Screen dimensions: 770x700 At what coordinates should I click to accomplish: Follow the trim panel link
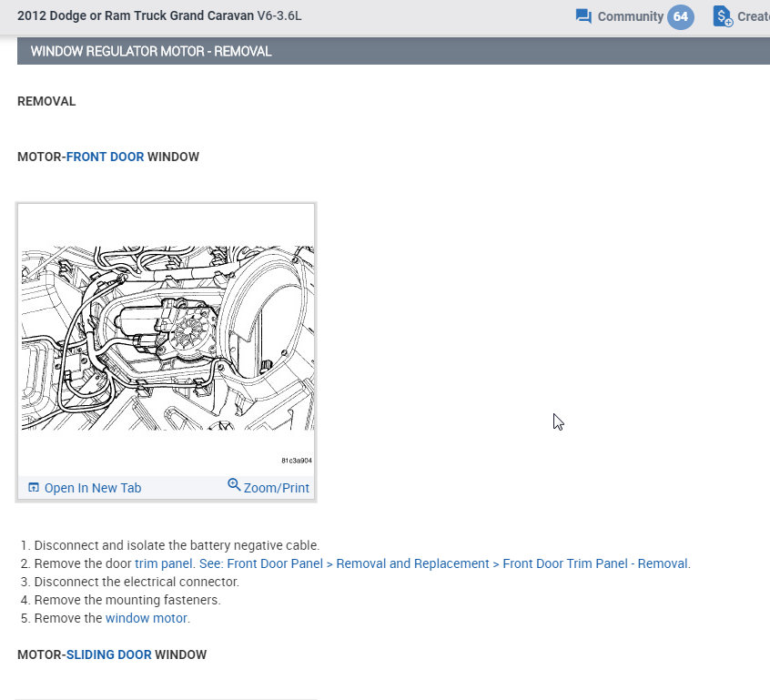tap(164, 563)
